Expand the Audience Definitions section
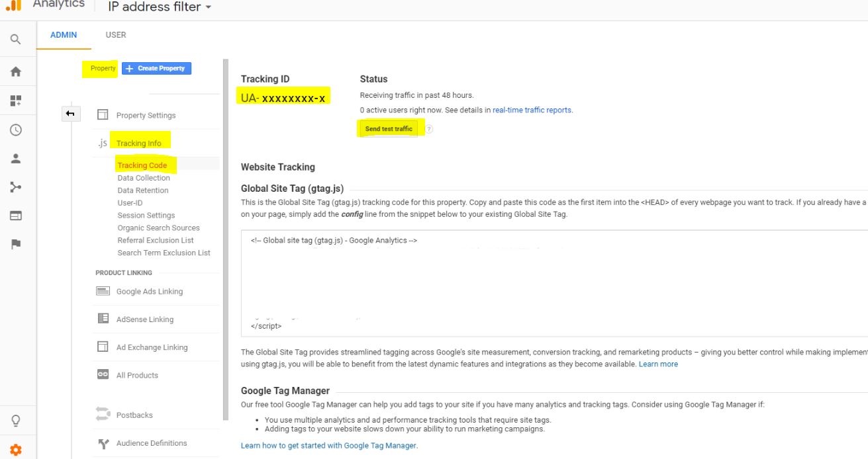 click(x=152, y=443)
